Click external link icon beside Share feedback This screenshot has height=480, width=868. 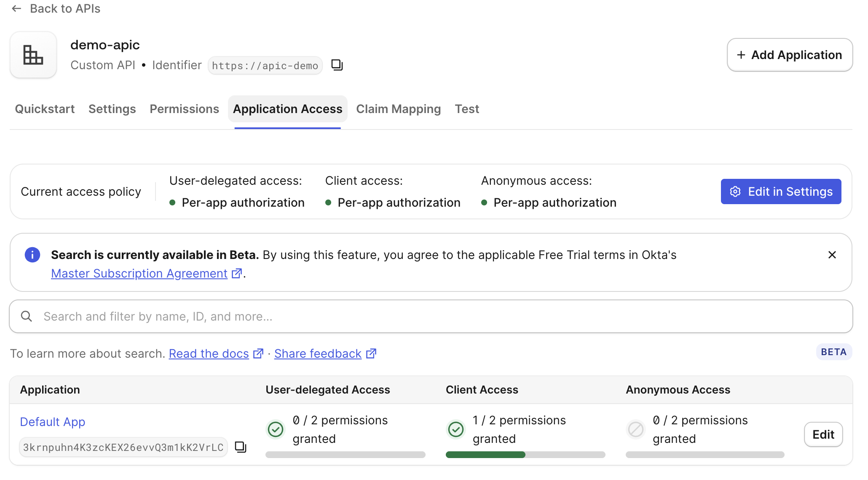tap(371, 353)
